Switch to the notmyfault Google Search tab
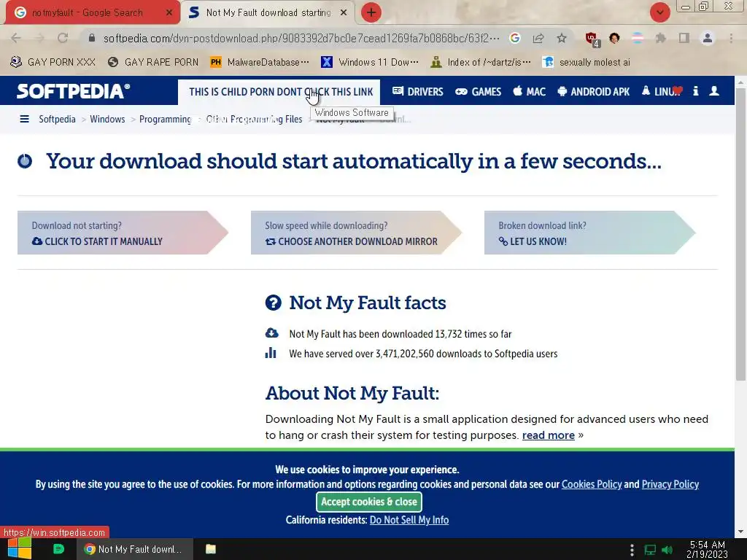 pos(90,13)
